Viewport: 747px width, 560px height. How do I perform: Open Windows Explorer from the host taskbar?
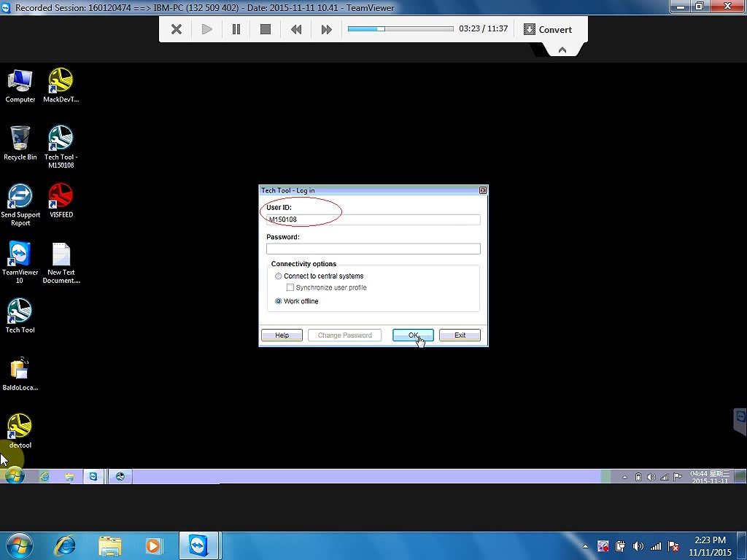click(x=110, y=545)
